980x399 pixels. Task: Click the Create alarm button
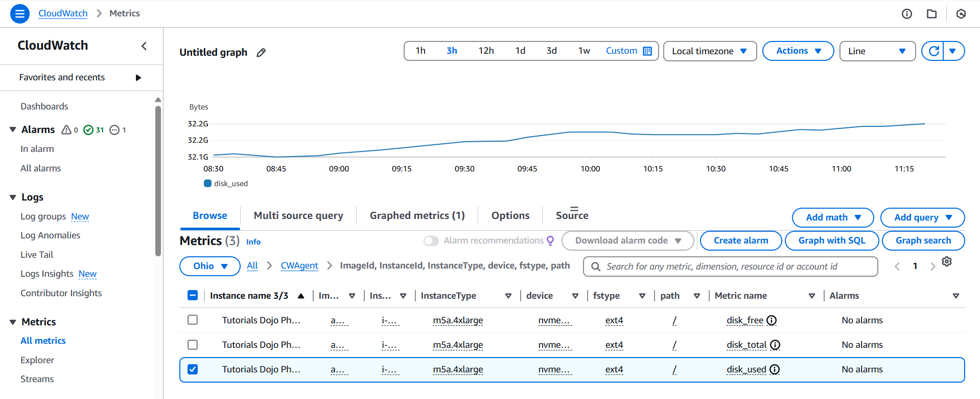pyautogui.click(x=741, y=240)
